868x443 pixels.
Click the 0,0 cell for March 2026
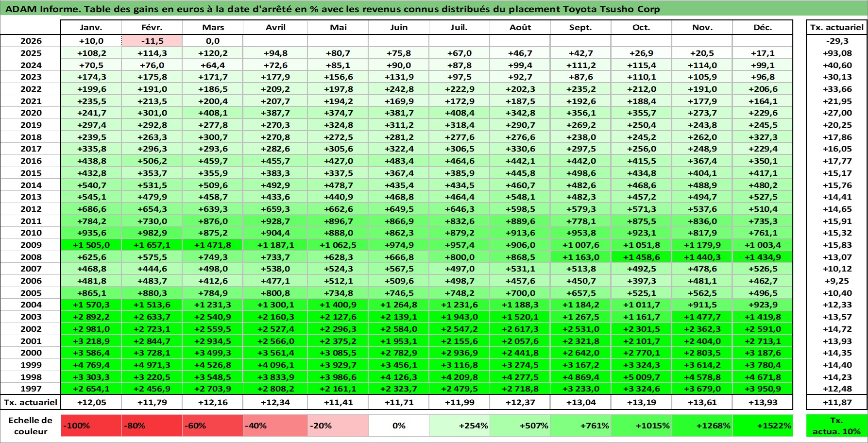coord(213,41)
